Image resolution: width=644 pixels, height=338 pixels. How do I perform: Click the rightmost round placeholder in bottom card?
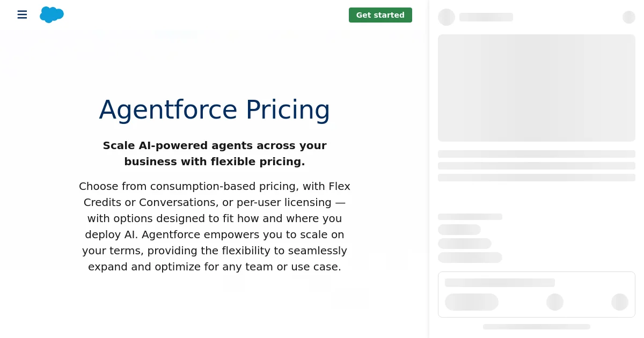tap(620, 302)
